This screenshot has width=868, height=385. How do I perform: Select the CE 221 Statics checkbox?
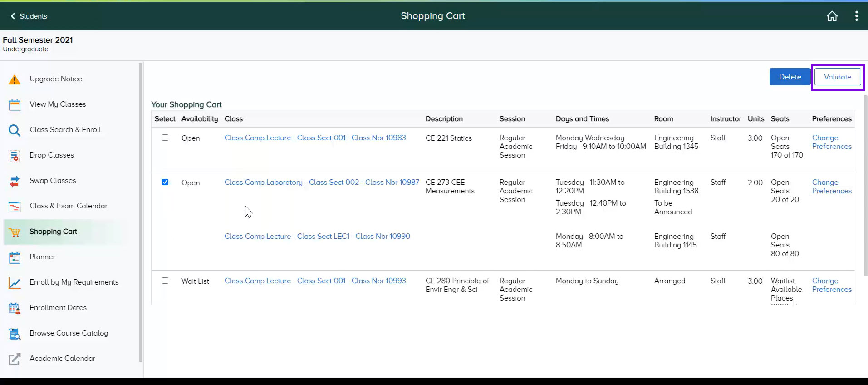coord(165,138)
